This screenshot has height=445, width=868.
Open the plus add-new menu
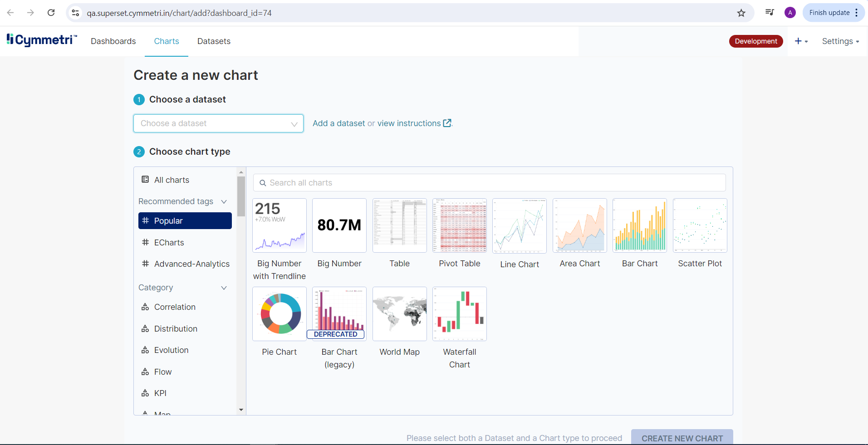click(801, 41)
